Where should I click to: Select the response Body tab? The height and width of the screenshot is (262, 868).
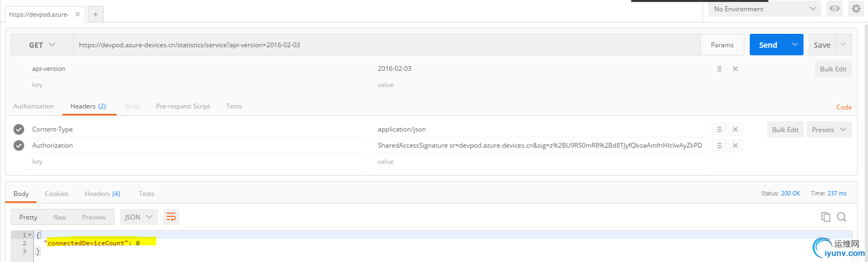(21, 194)
